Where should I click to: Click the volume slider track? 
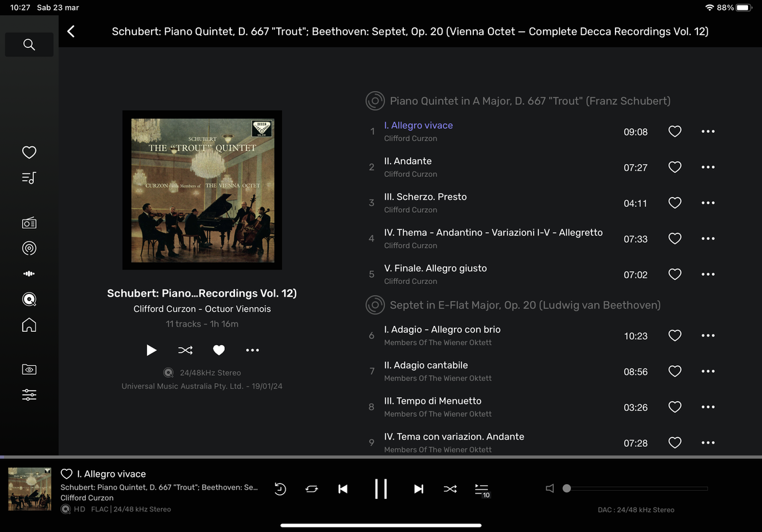click(x=637, y=488)
